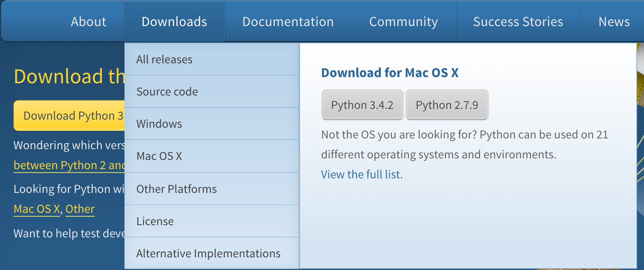This screenshot has width=644, height=270.
Task: Open the Community menu
Action: 403,21
